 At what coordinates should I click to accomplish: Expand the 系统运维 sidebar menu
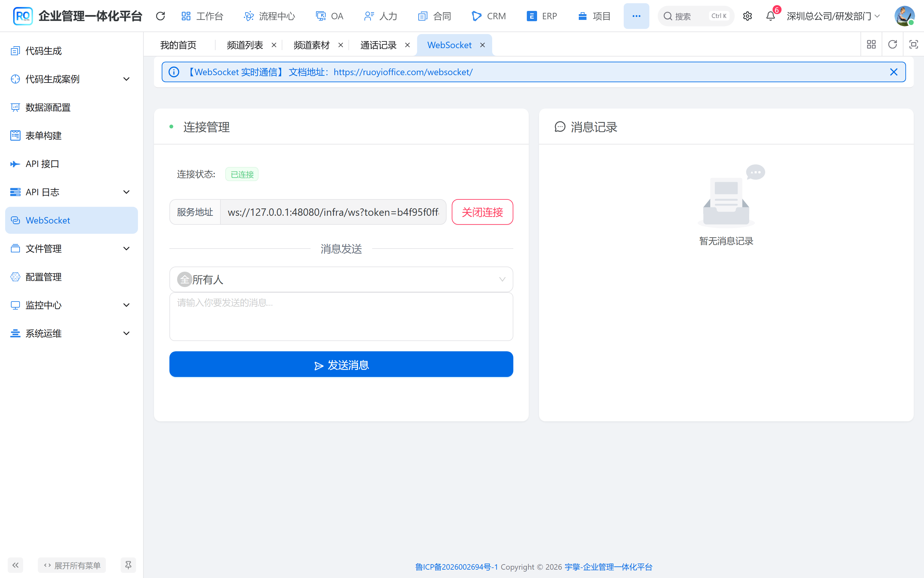point(72,333)
